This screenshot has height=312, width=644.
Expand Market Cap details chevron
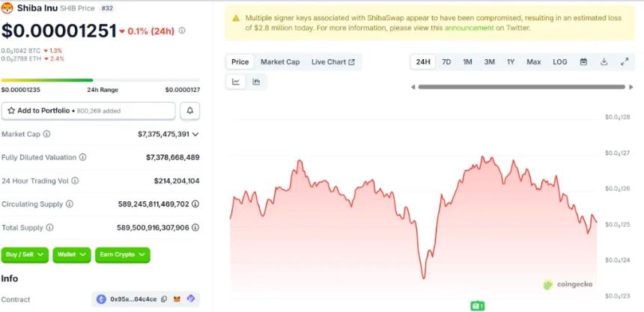click(x=195, y=135)
